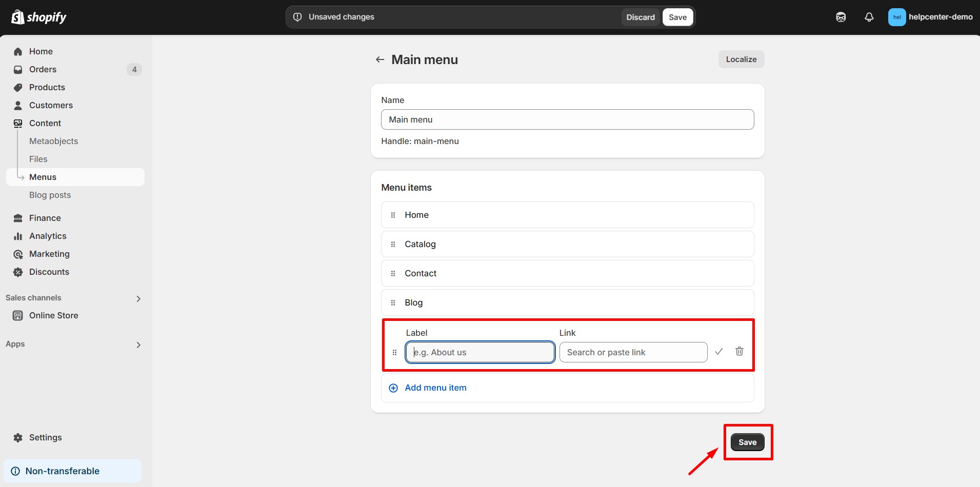Discard the unsaved changes
Screen dimensions: 980x487
point(640,17)
